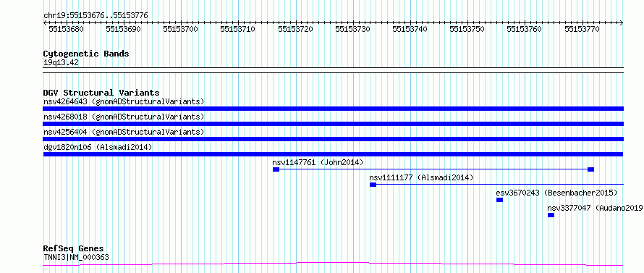Click ruler position 55153750
This screenshot has height=273, width=644.
467,29
